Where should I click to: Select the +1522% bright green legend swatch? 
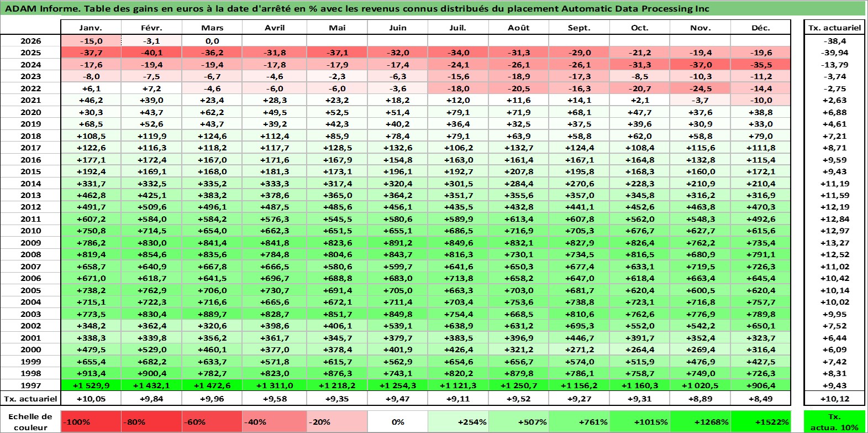tap(761, 421)
